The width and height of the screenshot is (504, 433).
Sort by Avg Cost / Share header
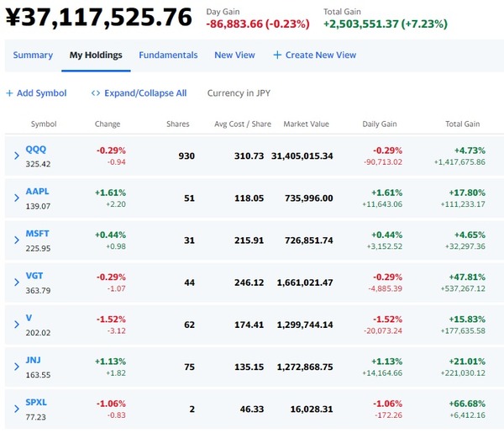(243, 124)
